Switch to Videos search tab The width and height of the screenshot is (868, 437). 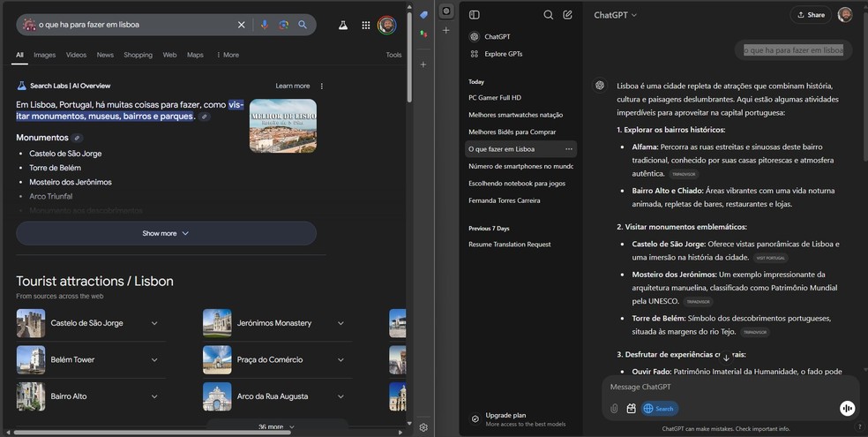coord(76,55)
